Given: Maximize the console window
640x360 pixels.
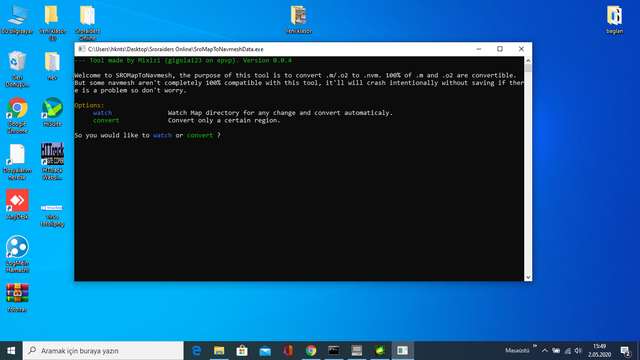Looking at the screenshot, I should (x=500, y=49).
